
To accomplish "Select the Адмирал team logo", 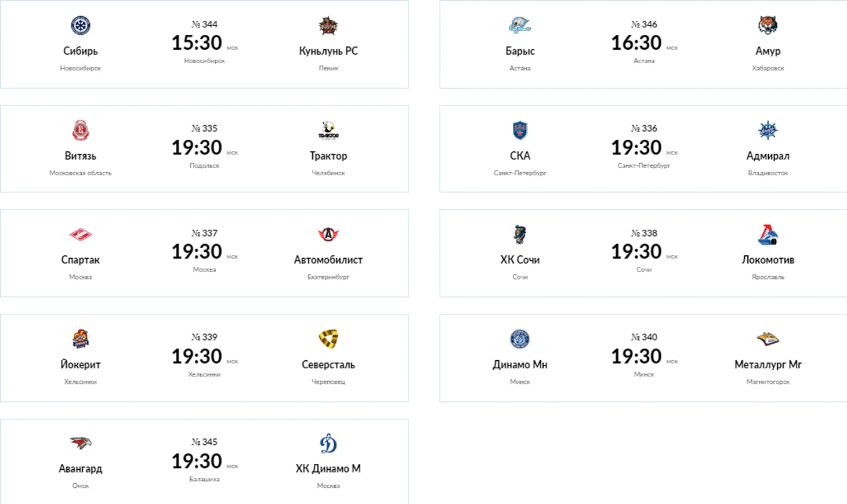I will (x=768, y=130).
